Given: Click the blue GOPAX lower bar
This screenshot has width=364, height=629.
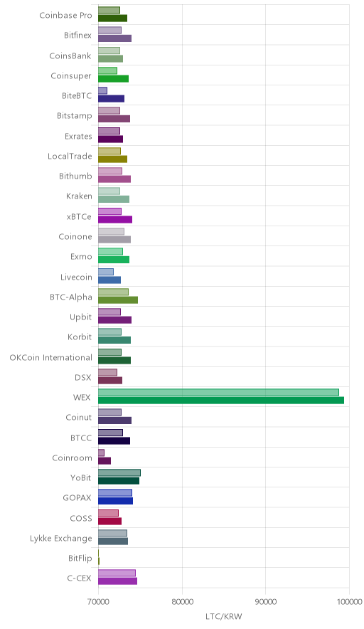Looking at the screenshot, I should [x=115, y=501].
